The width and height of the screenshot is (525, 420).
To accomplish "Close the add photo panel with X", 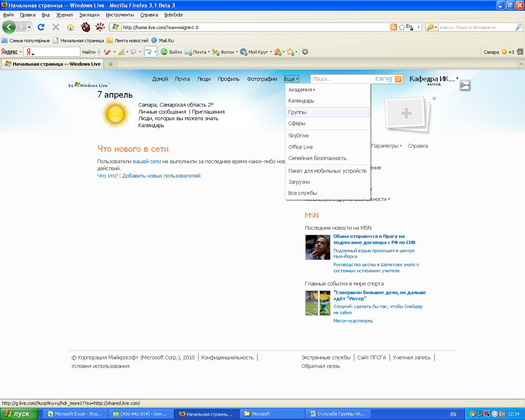I will [434, 98].
